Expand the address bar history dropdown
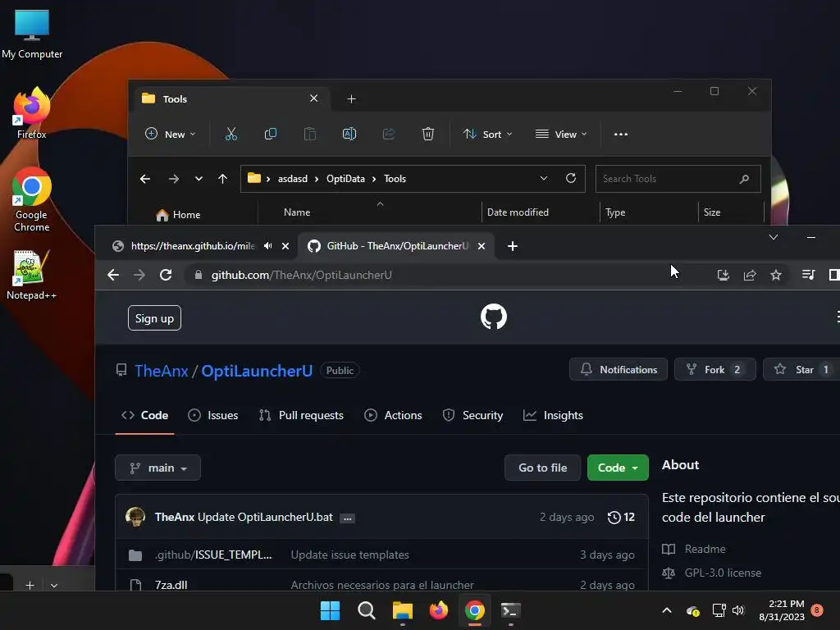Image resolution: width=840 pixels, height=630 pixels. 544,178
